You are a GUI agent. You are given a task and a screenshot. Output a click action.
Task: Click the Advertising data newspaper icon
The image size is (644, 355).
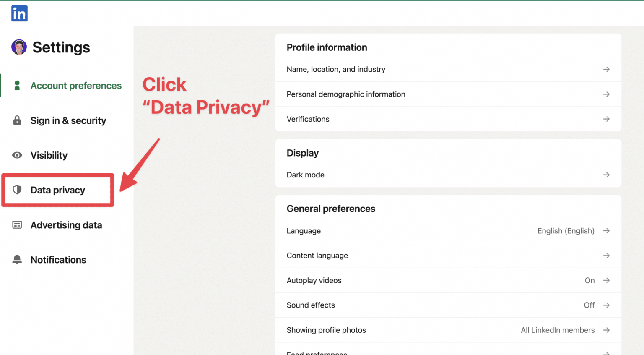[17, 225]
